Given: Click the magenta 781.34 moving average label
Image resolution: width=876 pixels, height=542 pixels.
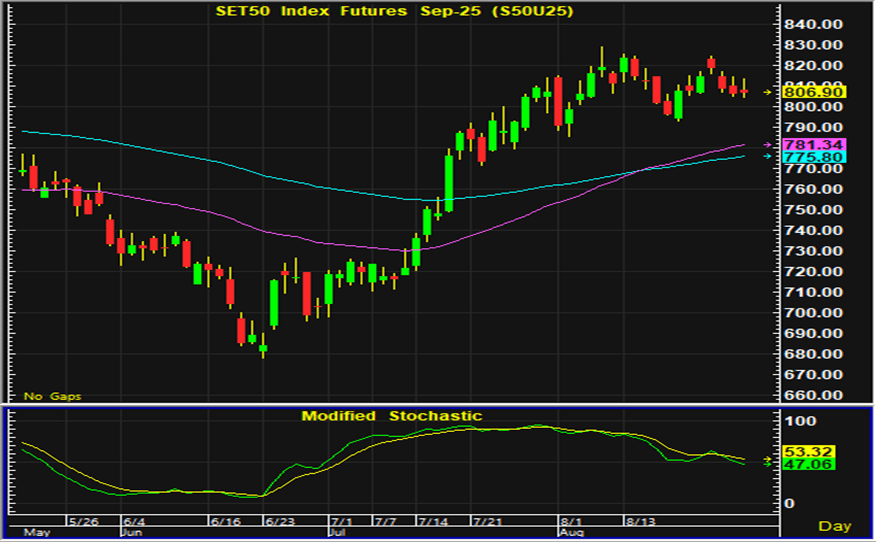Looking at the screenshot, I should [x=814, y=145].
